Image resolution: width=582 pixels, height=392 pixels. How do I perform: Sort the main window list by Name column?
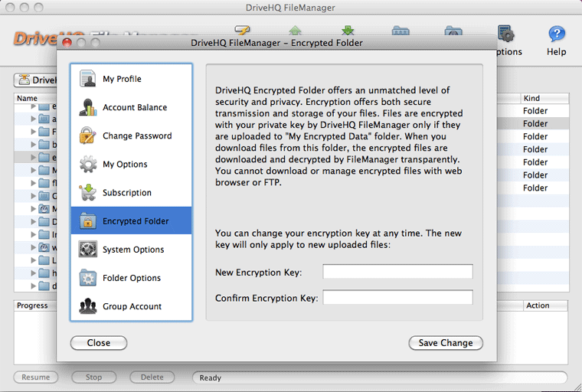(x=35, y=98)
